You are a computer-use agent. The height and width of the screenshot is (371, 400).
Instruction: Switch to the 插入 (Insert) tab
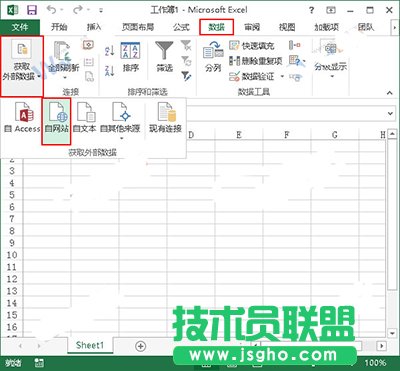pos(94,27)
